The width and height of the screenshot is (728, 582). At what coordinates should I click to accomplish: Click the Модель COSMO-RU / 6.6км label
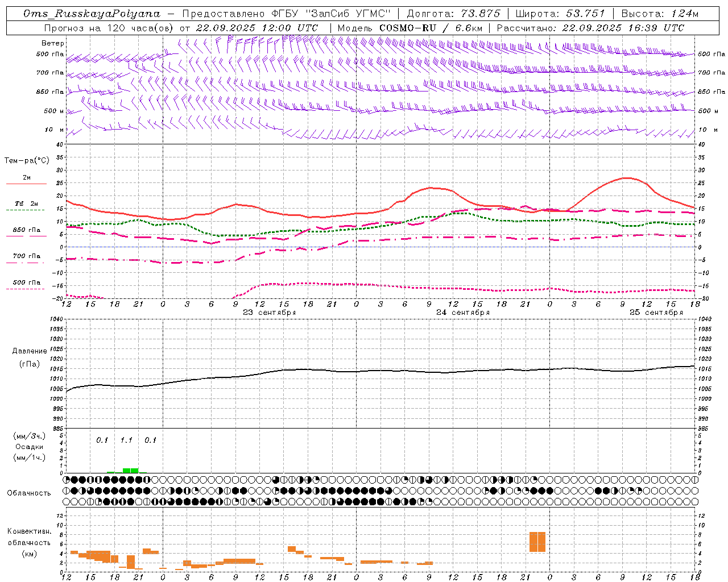(409, 28)
